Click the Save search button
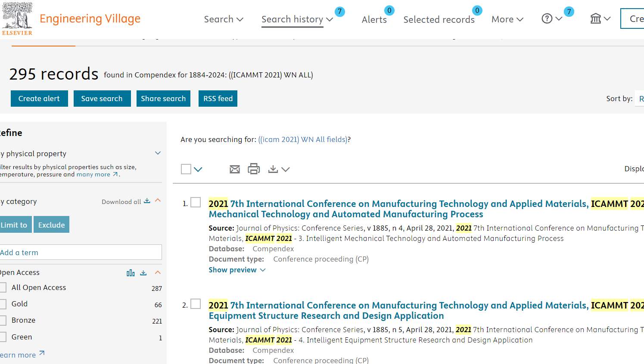 (102, 99)
